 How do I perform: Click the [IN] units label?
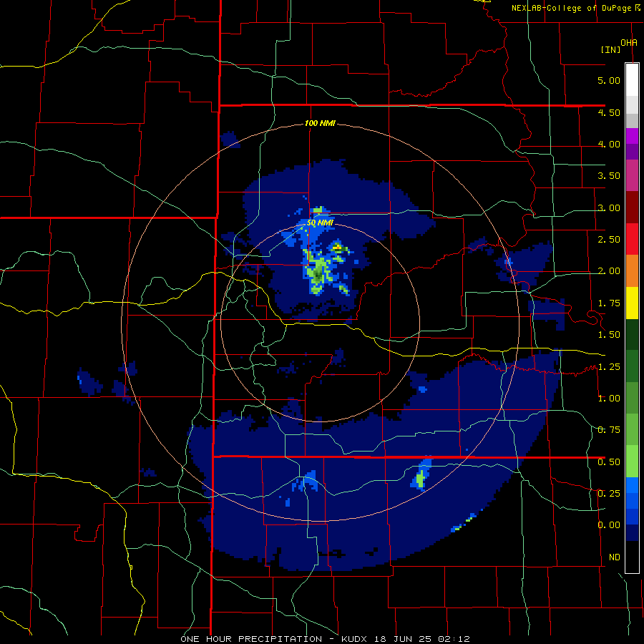pyautogui.click(x=611, y=49)
